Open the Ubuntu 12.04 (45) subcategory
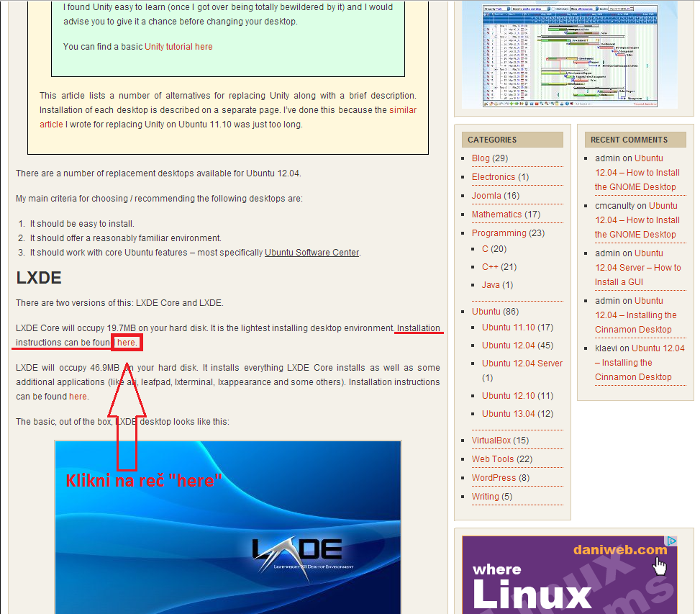Viewport: 700px width, 614px height. point(508,346)
